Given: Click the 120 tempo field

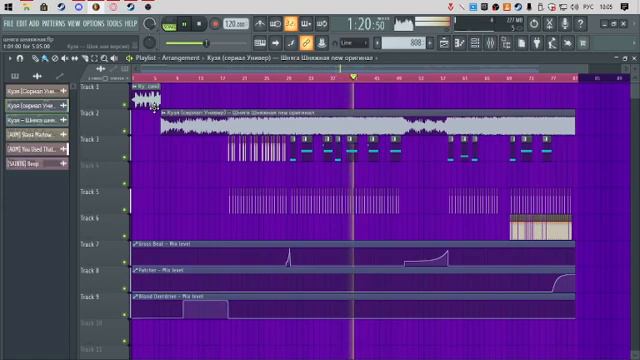Looking at the screenshot, I should pyautogui.click(x=236, y=24).
